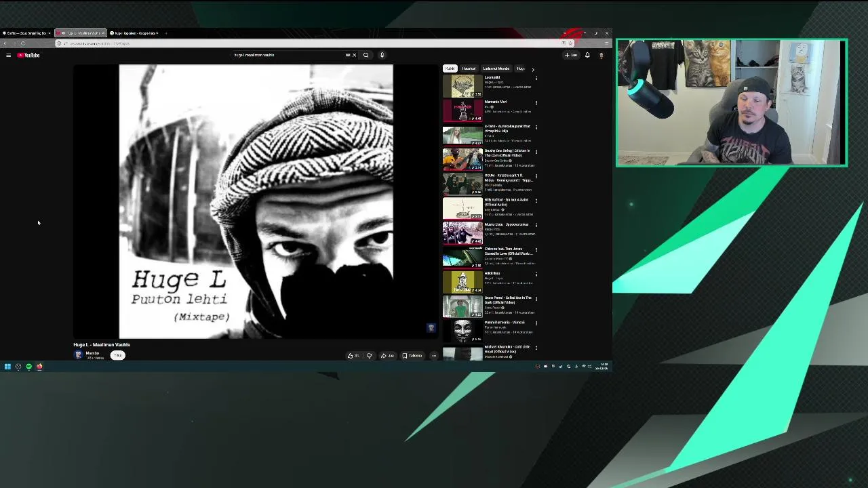Open options menu for Snow Patrol video
Image resolution: width=868 pixels, height=488 pixels.
click(536, 299)
